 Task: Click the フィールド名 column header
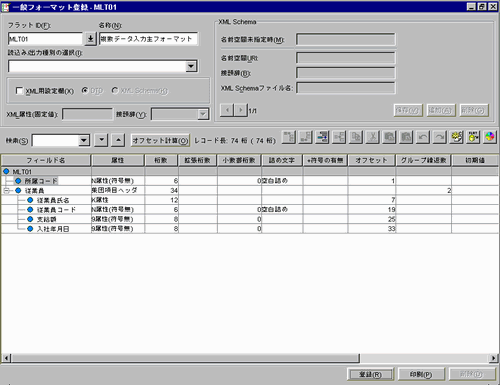46,160
